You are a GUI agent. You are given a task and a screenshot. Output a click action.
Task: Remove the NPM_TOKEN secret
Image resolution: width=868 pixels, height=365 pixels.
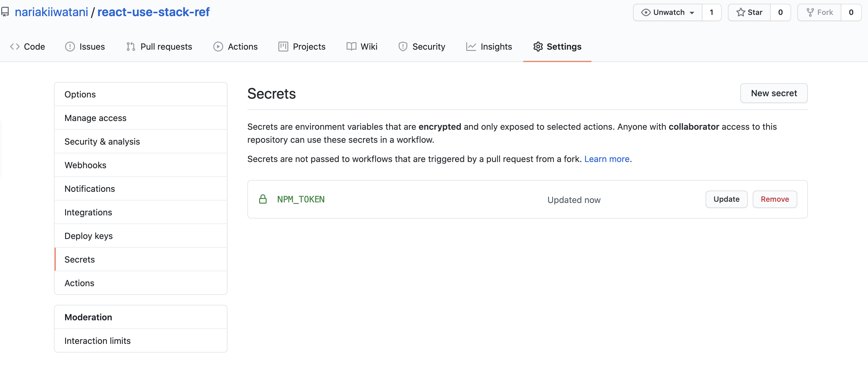(774, 199)
